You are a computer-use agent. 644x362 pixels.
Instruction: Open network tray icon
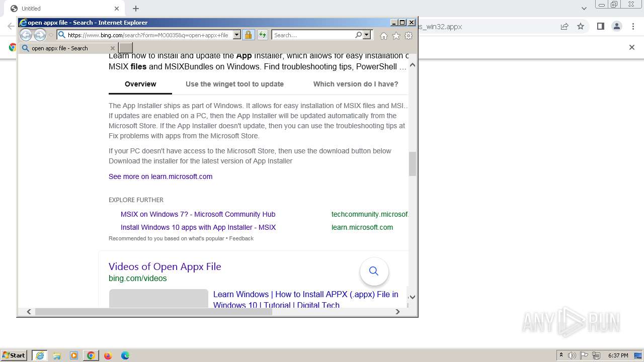click(596, 355)
